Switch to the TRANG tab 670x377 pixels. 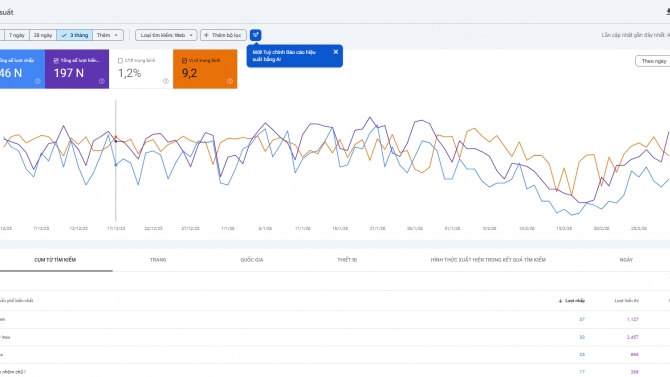coord(158,260)
